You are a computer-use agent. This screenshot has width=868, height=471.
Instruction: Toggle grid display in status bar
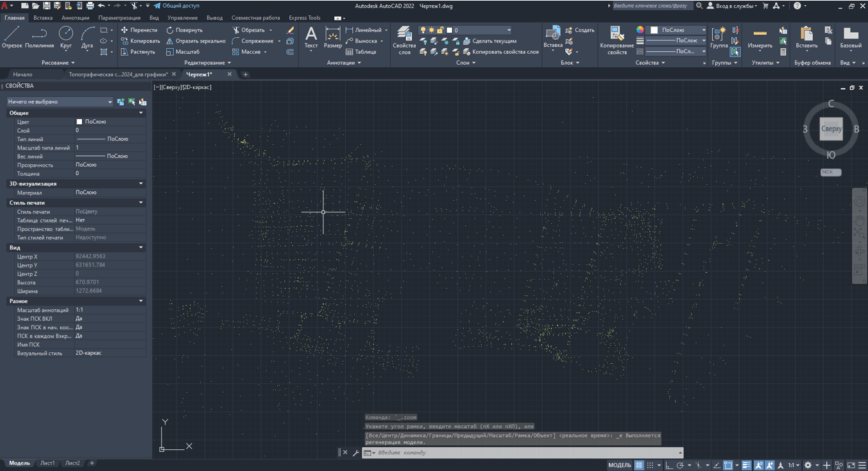point(638,465)
